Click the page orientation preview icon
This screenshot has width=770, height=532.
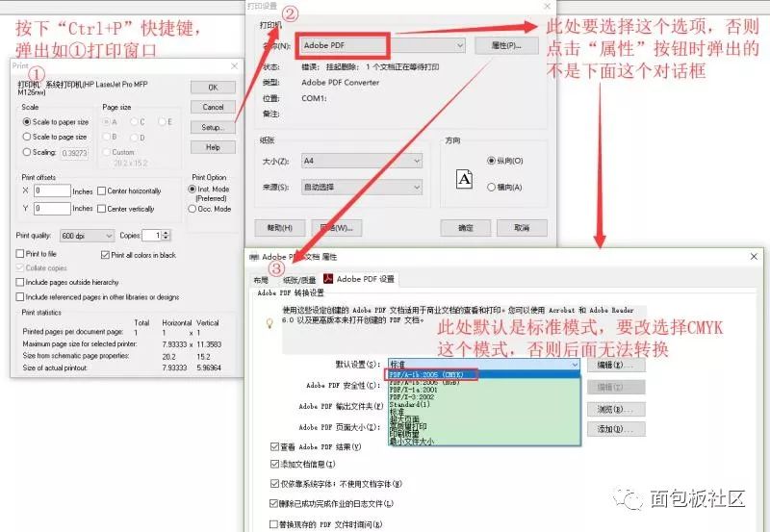[x=464, y=179]
